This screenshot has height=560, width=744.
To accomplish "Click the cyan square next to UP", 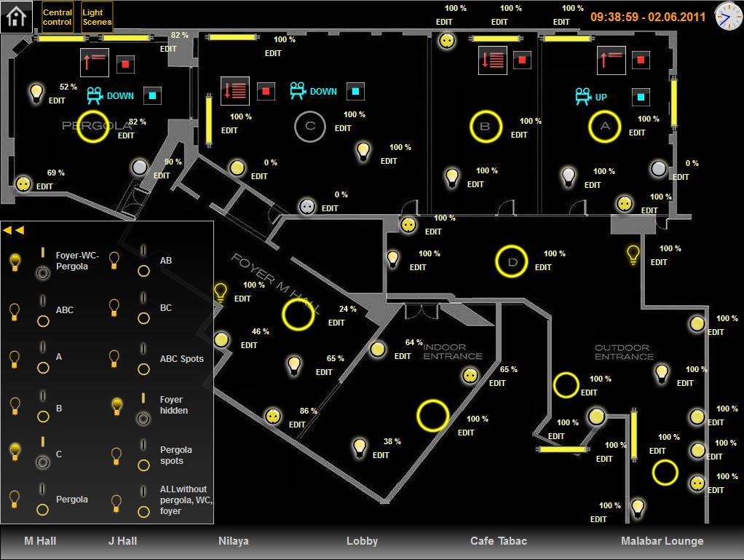I will pyautogui.click(x=641, y=96).
